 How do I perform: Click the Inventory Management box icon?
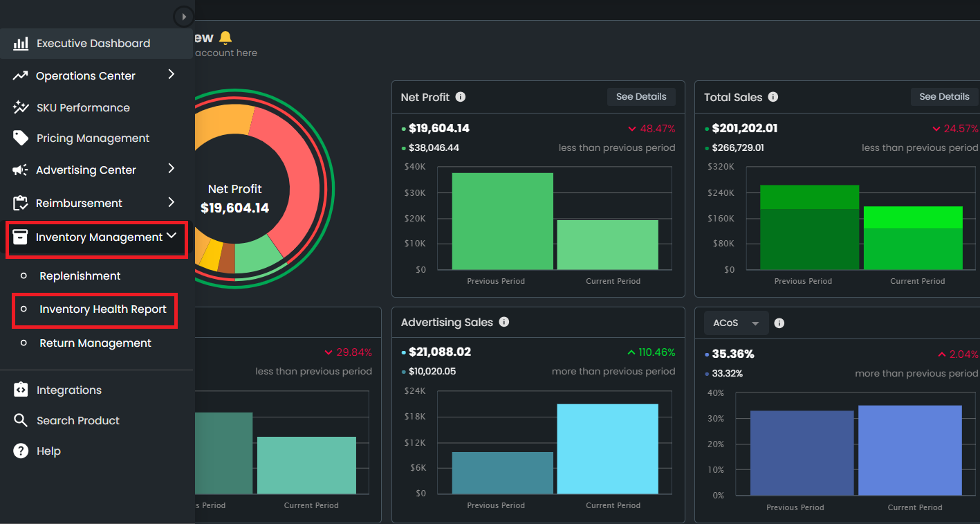click(20, 237)
